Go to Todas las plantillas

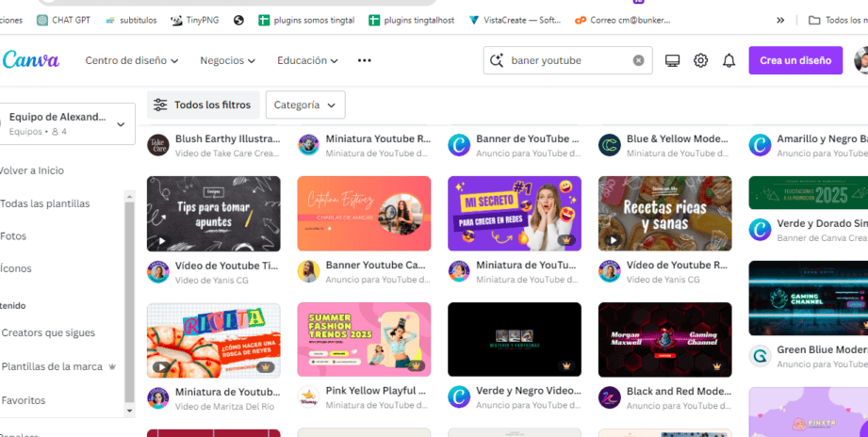45,203
